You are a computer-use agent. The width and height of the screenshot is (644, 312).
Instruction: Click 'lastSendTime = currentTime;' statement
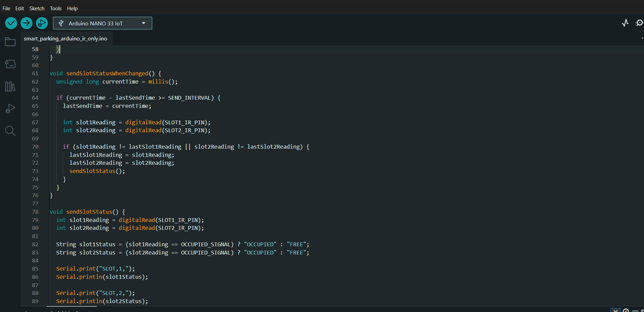[x=107, y=106]
